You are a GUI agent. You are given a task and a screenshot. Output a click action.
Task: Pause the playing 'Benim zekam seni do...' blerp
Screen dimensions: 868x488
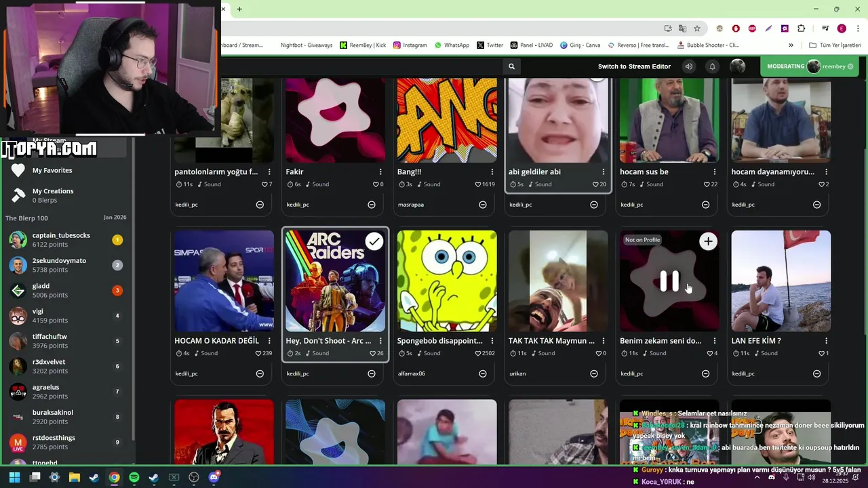pyautogui.click(x=669, y=281)
